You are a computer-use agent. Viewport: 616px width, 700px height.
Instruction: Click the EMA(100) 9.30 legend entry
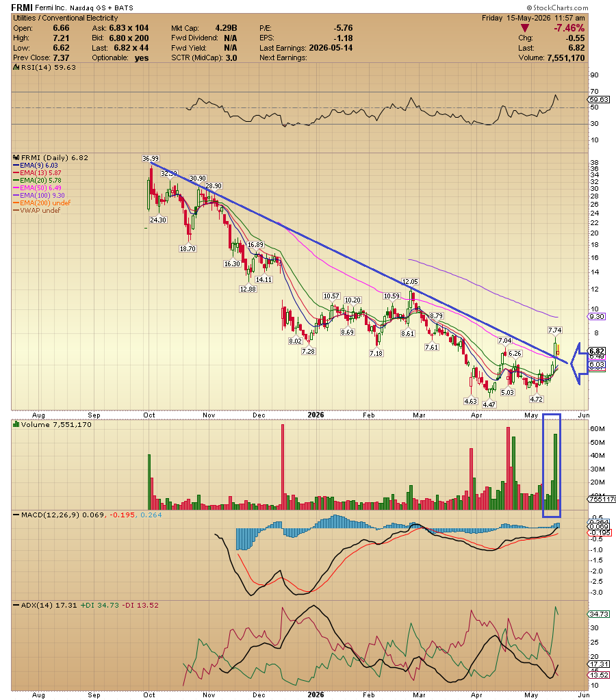[x=39, y=196]
